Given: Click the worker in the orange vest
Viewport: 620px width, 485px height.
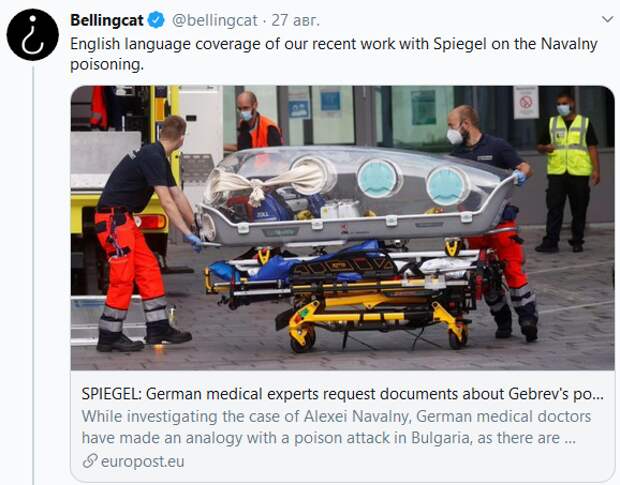Looking at the screenshot, I should tap(255, 121).
